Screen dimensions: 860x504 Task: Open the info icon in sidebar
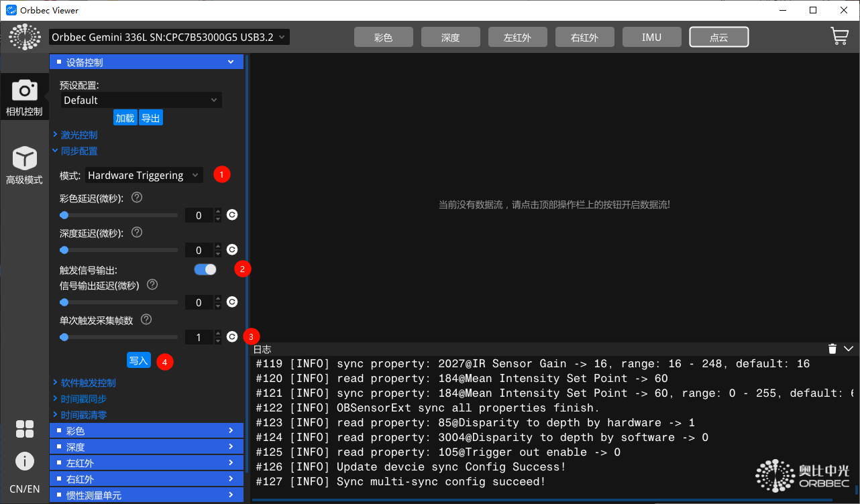25,461
